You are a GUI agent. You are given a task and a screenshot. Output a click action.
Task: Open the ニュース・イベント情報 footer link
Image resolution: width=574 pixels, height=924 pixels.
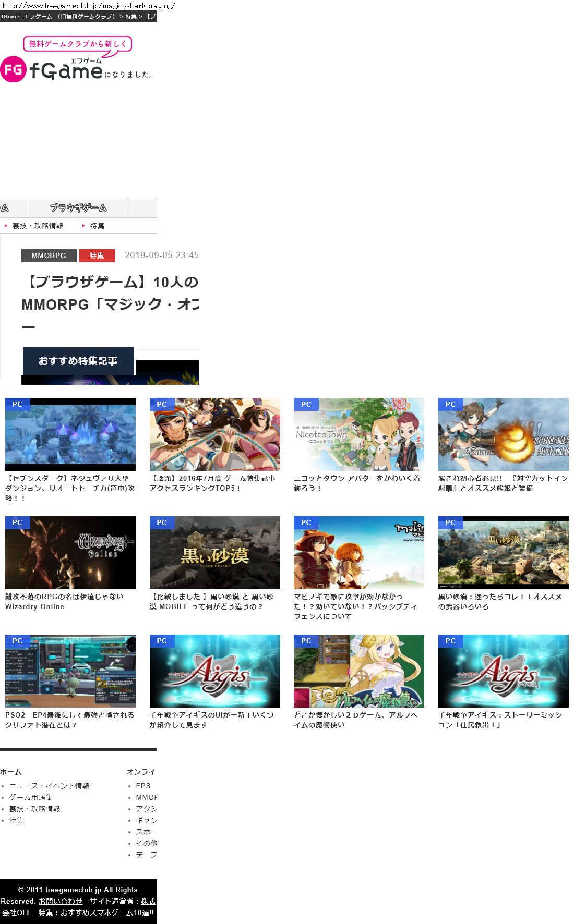click(x=49, y=786)
